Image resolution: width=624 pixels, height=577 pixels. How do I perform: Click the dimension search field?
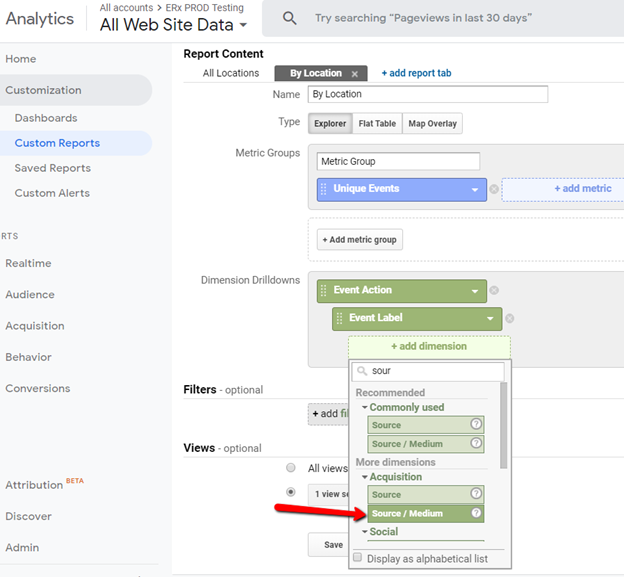click(428, 371)
